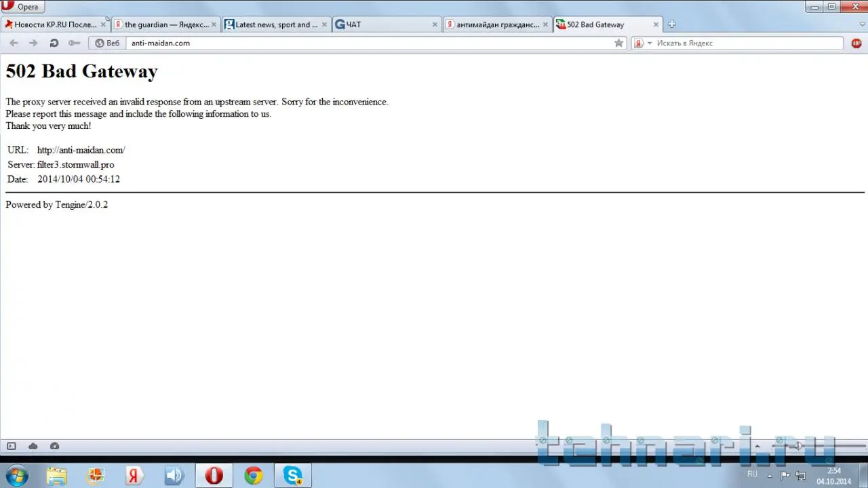The image size is (868, 488).
Task: Switch the RU input language indicator
Action: [x=752, y=474]
